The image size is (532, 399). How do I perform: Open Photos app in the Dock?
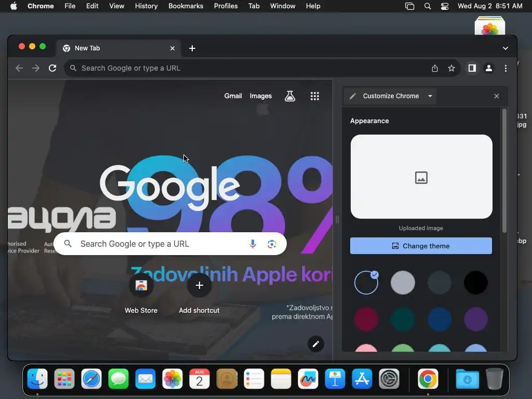point(172,379)
